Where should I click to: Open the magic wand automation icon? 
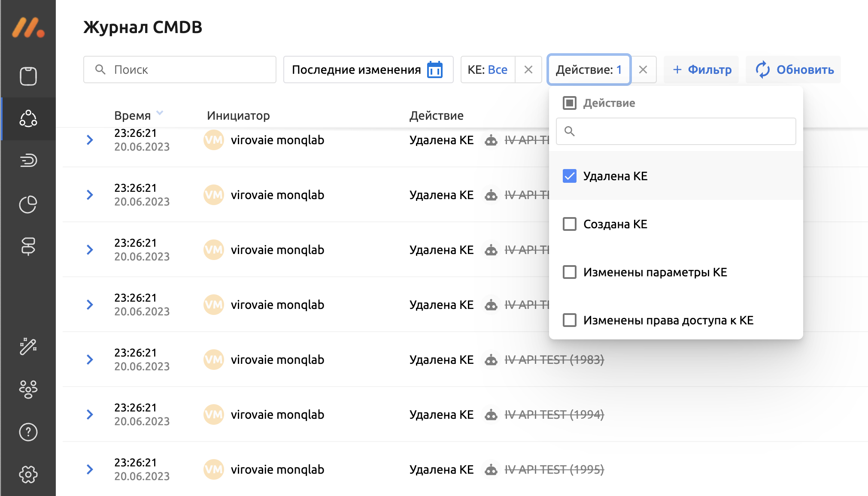pos(28,346)
